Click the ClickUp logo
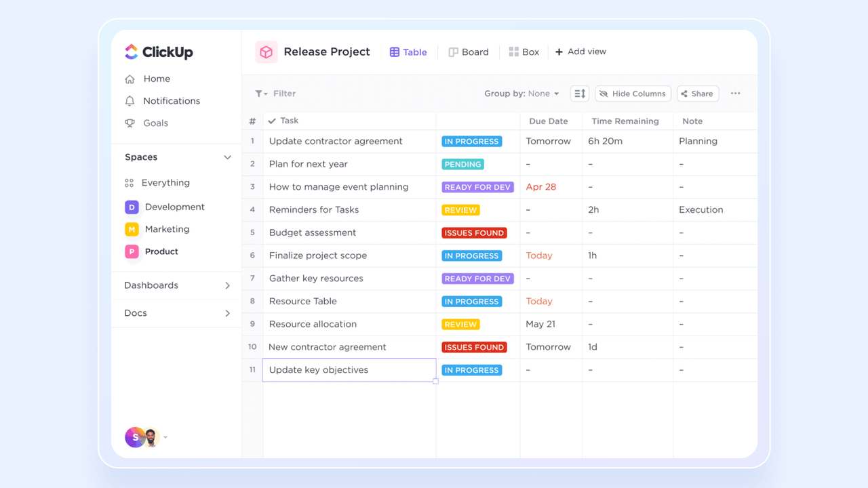 (x=159, y=52)
